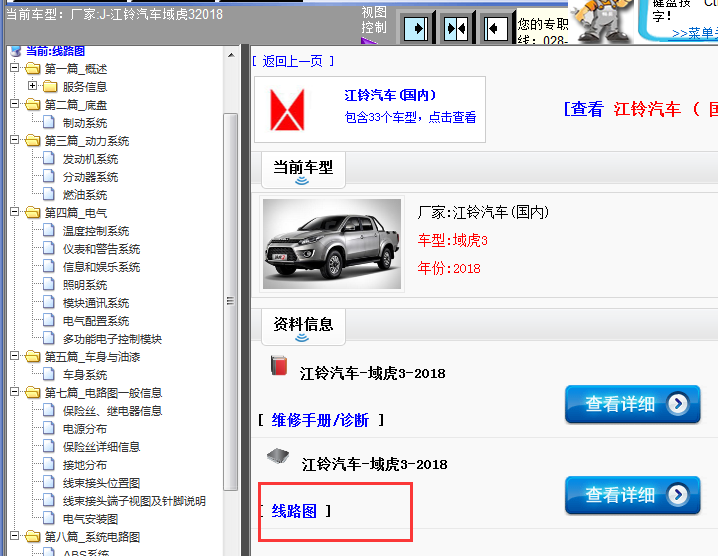Viewport: 718px width, 556px height.
Task: Open 模块通讯系统 document page
Action: click(96, 303)
